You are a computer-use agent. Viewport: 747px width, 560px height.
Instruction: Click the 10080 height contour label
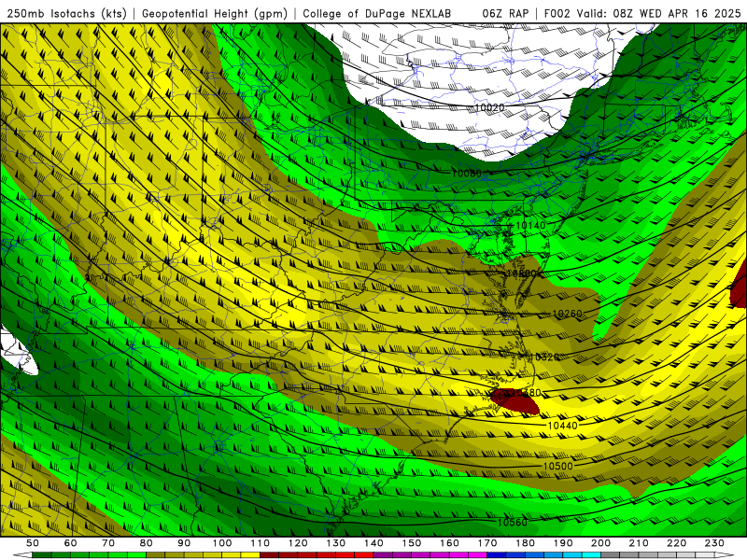(466, 174)
